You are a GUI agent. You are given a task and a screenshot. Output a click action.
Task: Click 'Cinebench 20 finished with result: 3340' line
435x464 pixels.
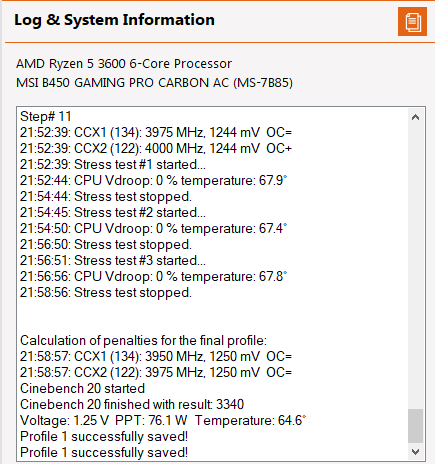[x=132, y=404]
